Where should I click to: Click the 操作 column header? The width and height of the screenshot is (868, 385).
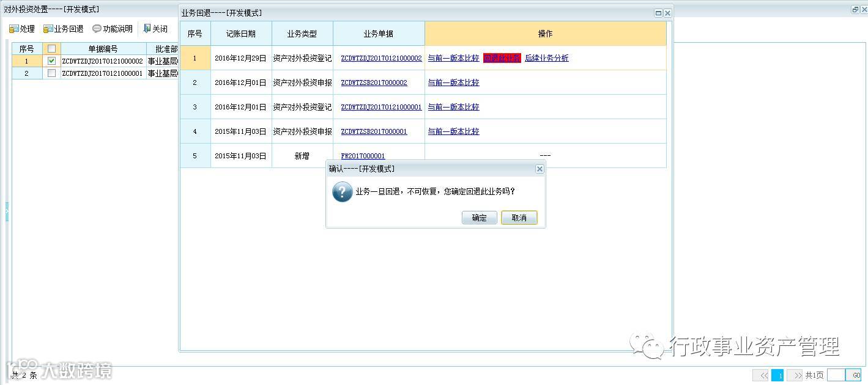546,34
